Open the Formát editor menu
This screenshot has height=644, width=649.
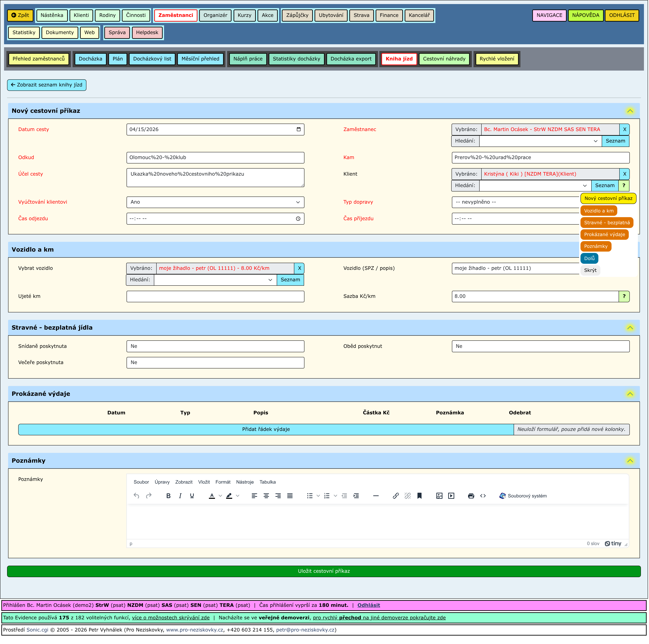(x=223, y=482)
